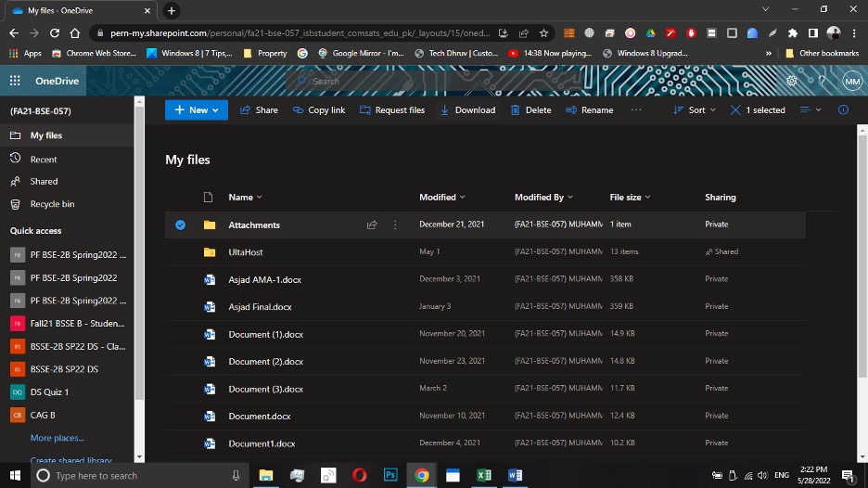
Task: Click Request files button
Action: (392, 109)
